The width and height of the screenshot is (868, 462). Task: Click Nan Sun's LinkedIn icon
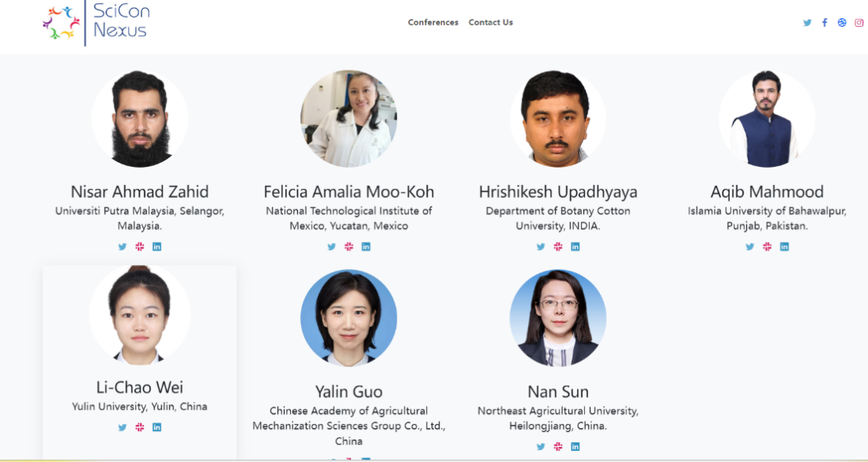pyautogui.click(x=576, y=446)
